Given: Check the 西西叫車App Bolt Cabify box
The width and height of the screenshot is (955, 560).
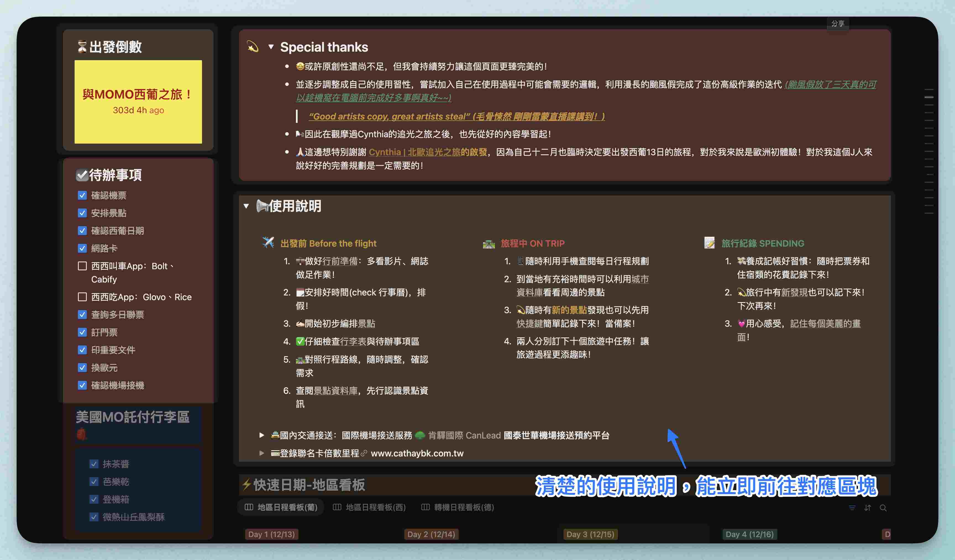Looking at the screenshot, I should coord(82,266).
